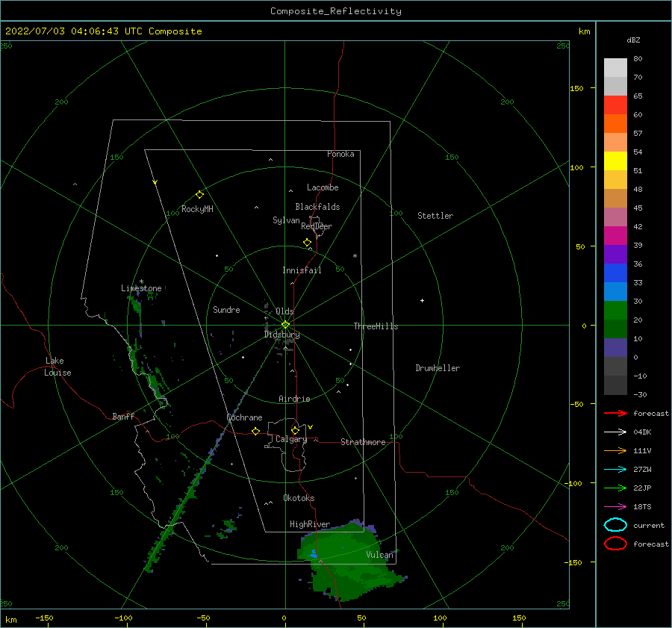Click the dark orange 60 dBZ swatch
The width and height of the screenshot is (672, 628).
[615, 124]
